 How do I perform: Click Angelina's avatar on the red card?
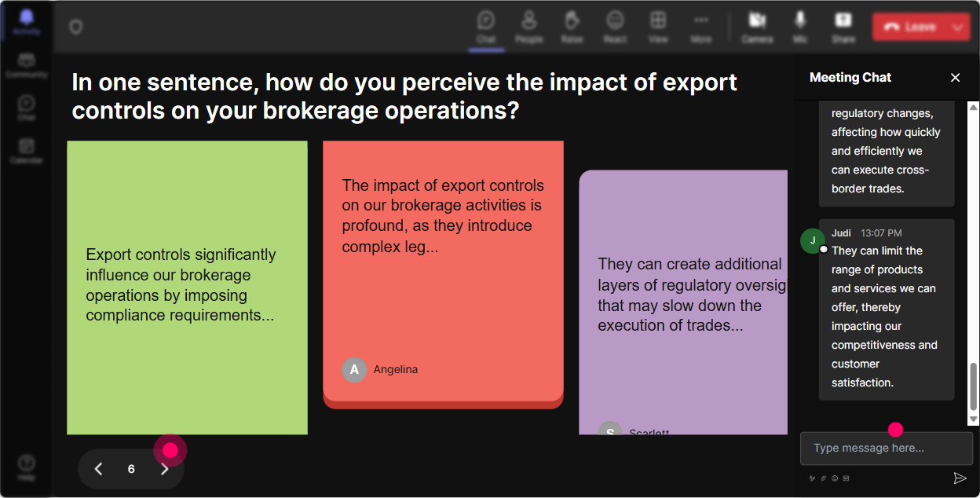354,369
